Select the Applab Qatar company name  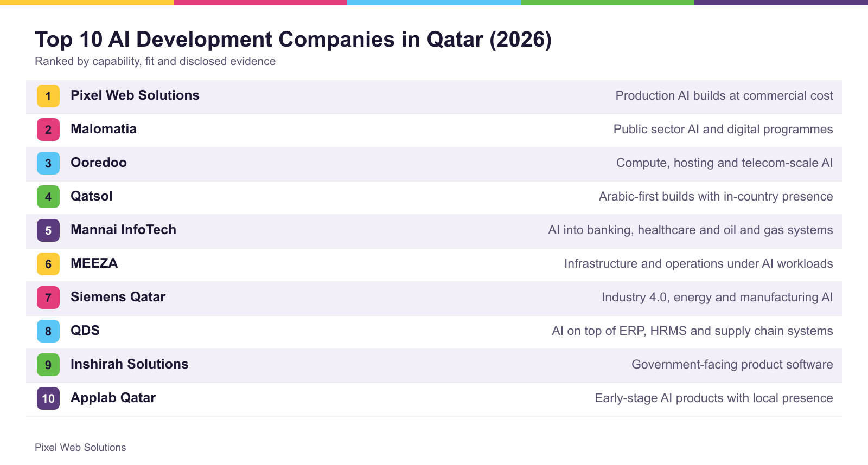click(113, 398)
